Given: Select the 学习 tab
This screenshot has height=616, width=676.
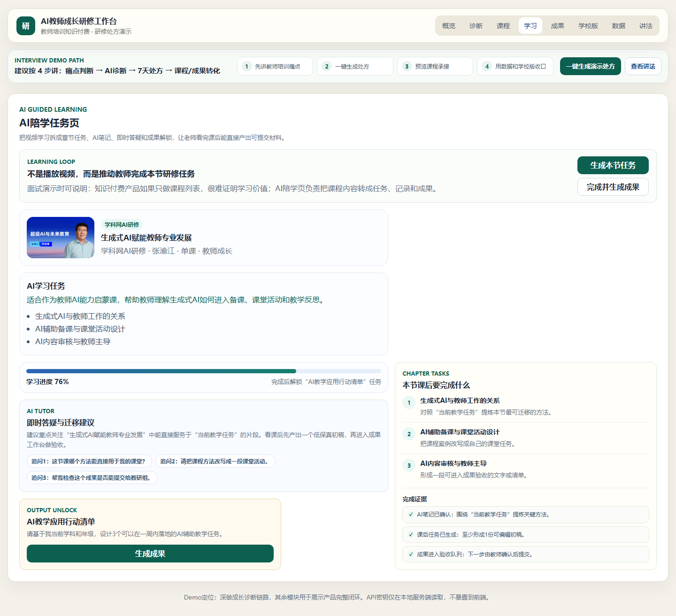Looking at the screenshot, I should click(530, 26).
